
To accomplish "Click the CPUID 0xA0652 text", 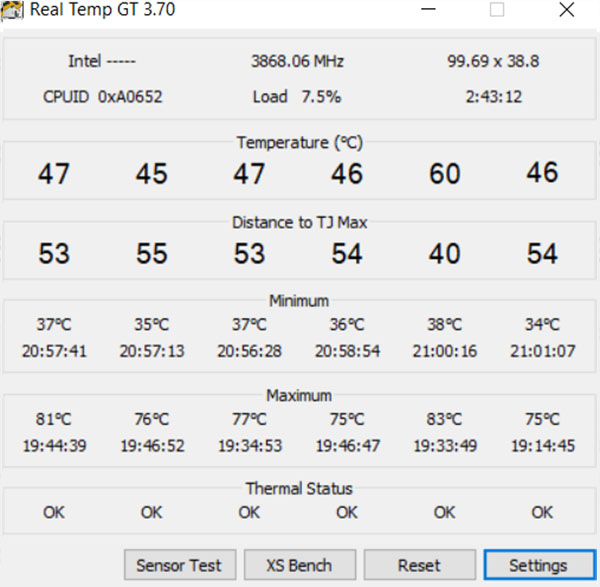I will tap(102, 97).
